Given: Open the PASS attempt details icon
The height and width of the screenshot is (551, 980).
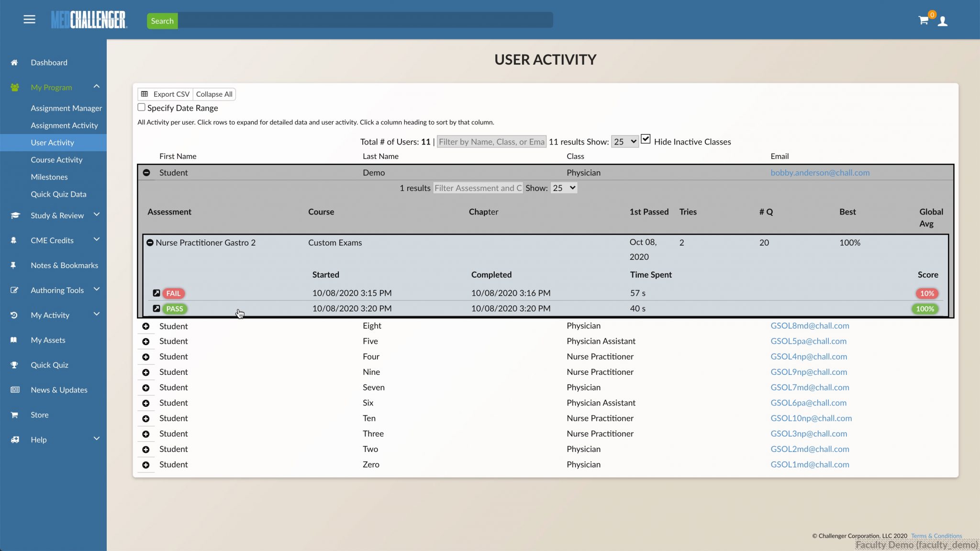Looking at the screenshot, I should (156, 308).
